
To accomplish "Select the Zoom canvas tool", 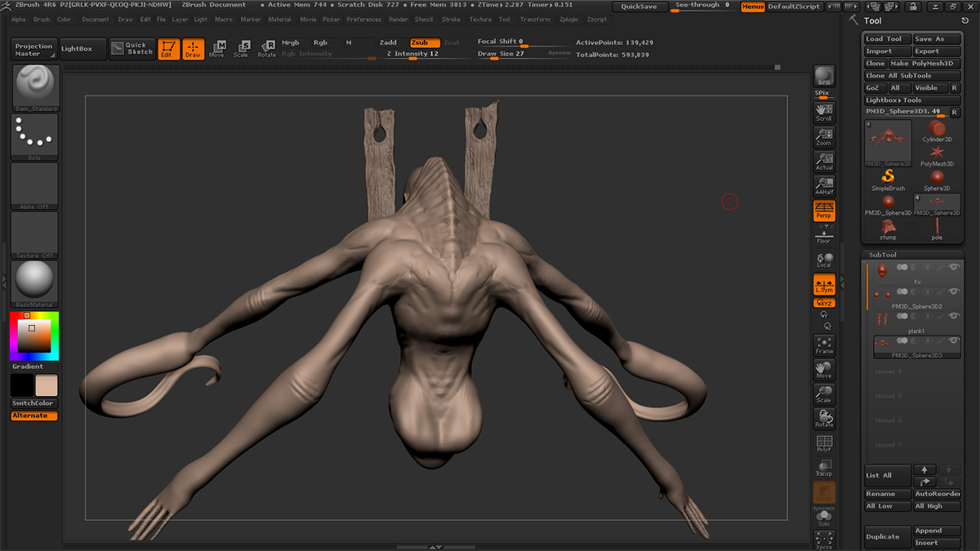I will tap(824, 137).
